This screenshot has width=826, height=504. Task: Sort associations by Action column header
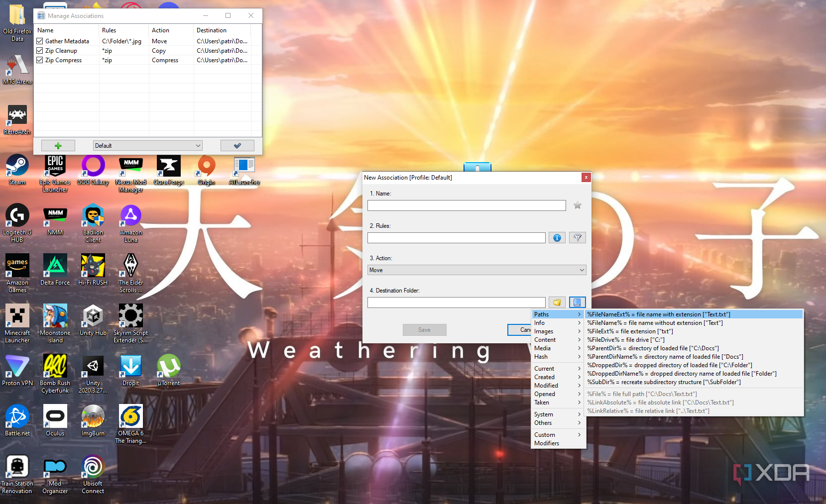click(171, 30)
